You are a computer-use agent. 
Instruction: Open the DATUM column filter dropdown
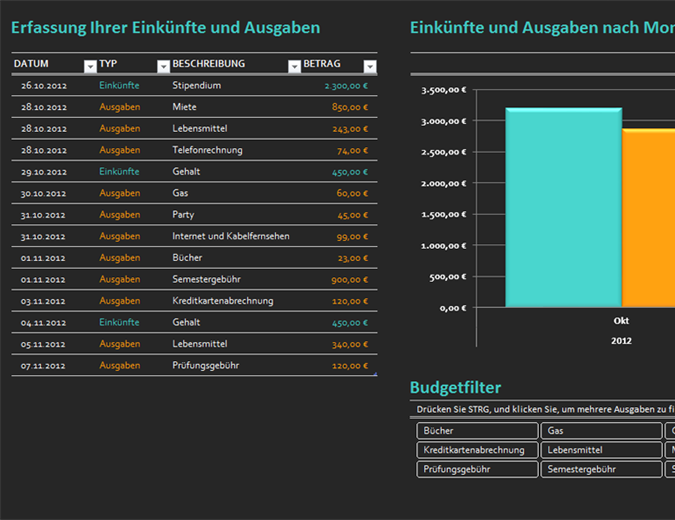[x=90, y=66]
